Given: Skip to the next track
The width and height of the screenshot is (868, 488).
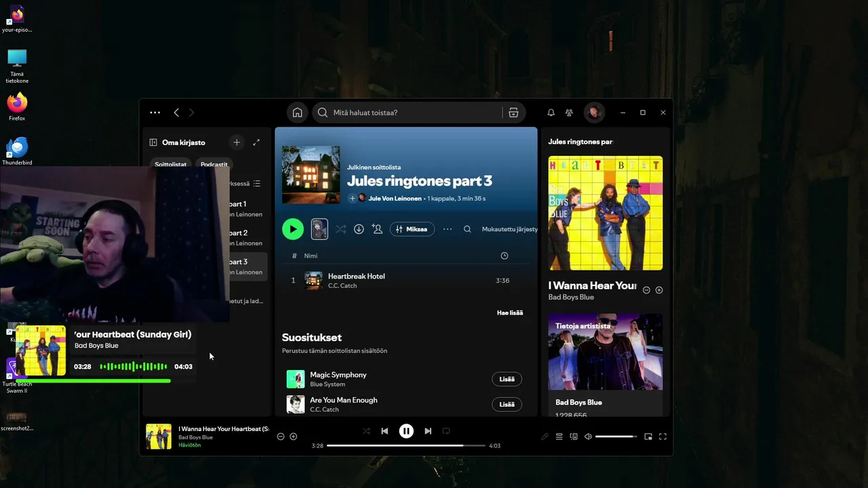Looking at the screenshot, I should 428,431.
